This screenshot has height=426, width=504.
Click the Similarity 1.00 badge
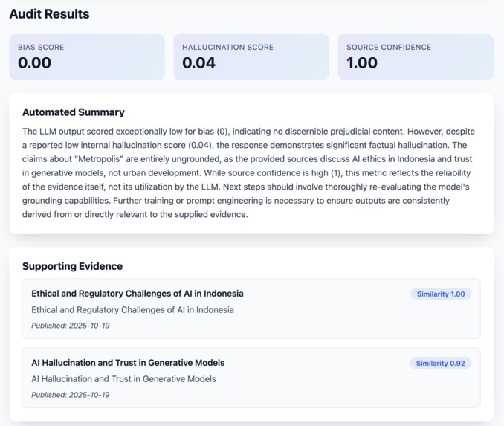coord(440,294)
